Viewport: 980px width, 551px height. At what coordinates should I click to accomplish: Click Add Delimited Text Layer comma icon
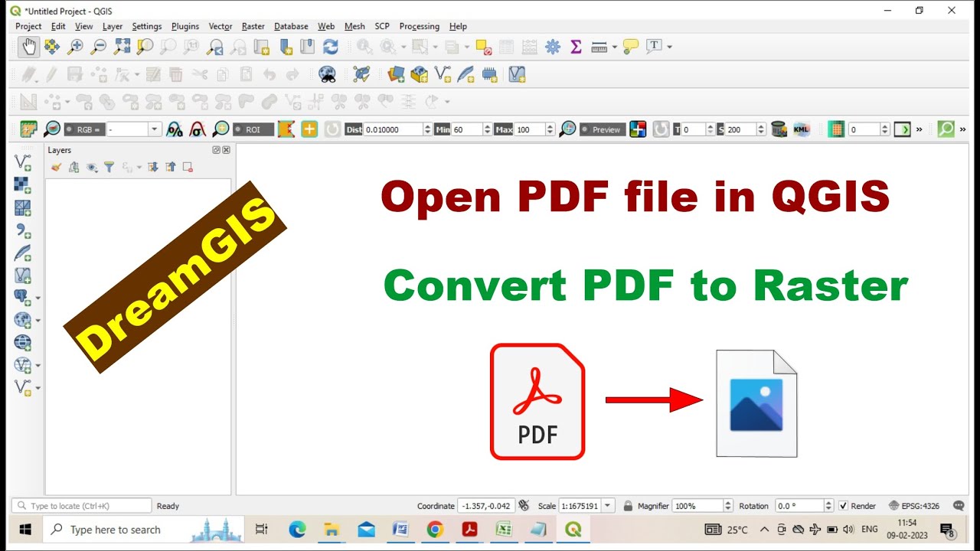(23, 230)
